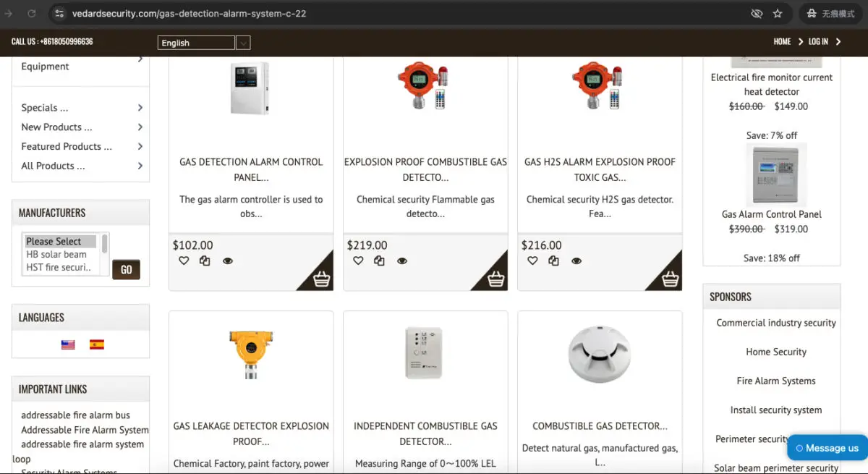
Task: Open Explosion Proof Combustible Gas Detector title
Action: 425,169
